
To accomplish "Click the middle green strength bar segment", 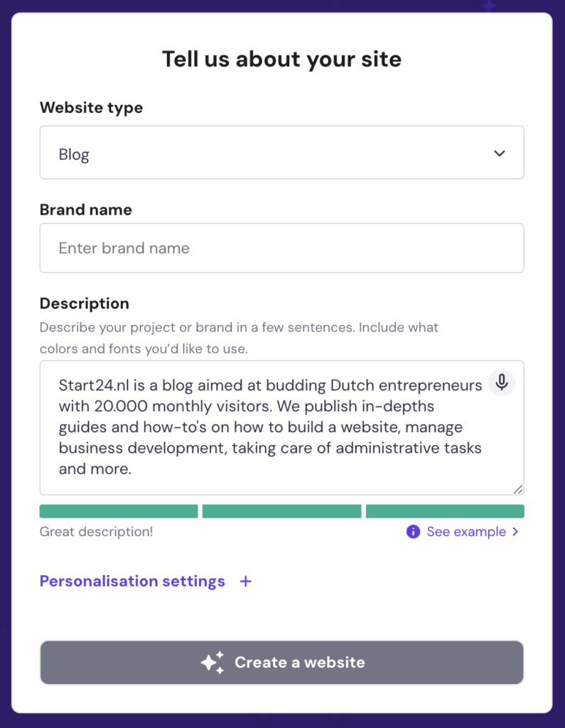I will click(x=281, y=511).
